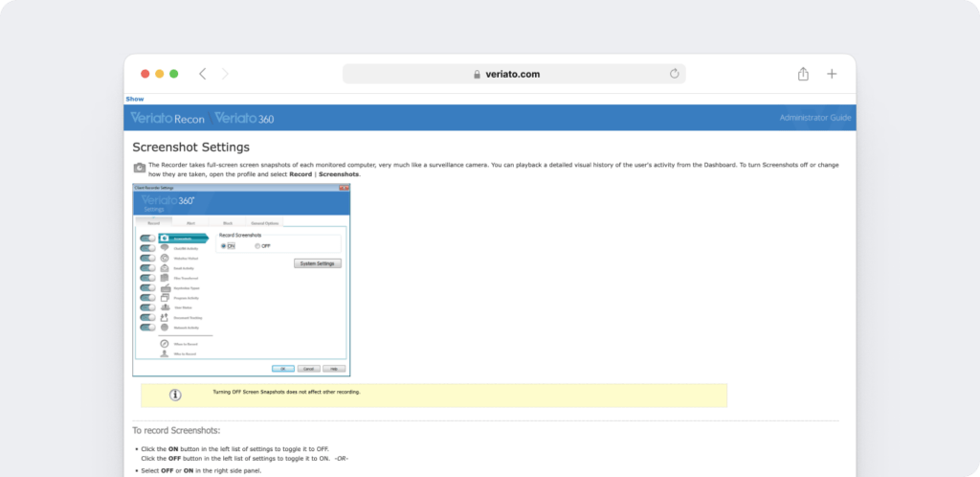The width and height of the screenshot is (980, 477).
Task: Switch to the Alert tab
Action: tap(190, 222)
